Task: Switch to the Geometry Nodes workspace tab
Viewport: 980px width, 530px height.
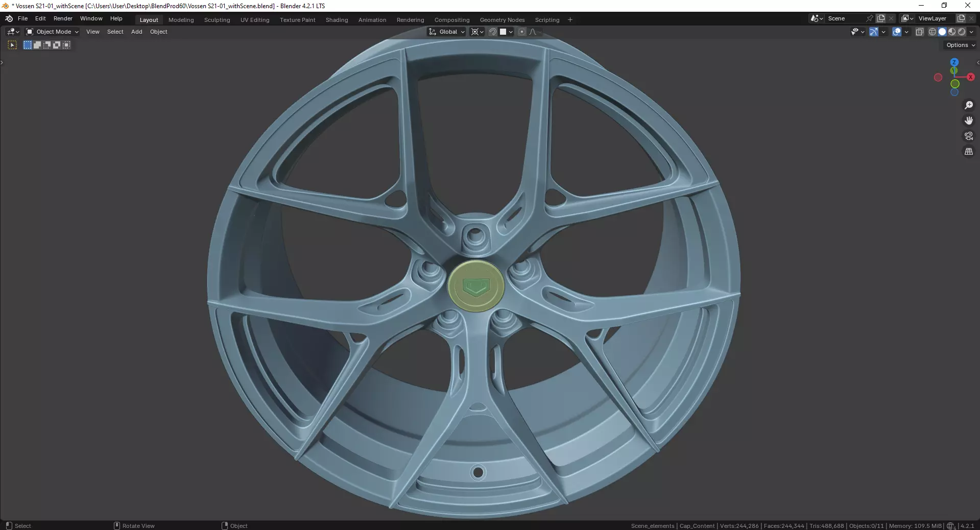Action: click(503, 20)
